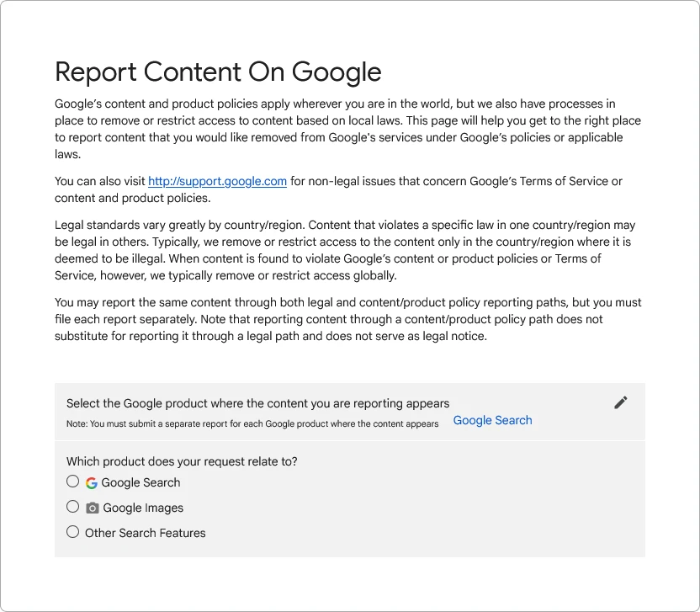Image resolution: width=700 pixels, height=612 pixels.
Task: Click the Google Images option label
Action: pyautogui.click(x=143, y=508)
